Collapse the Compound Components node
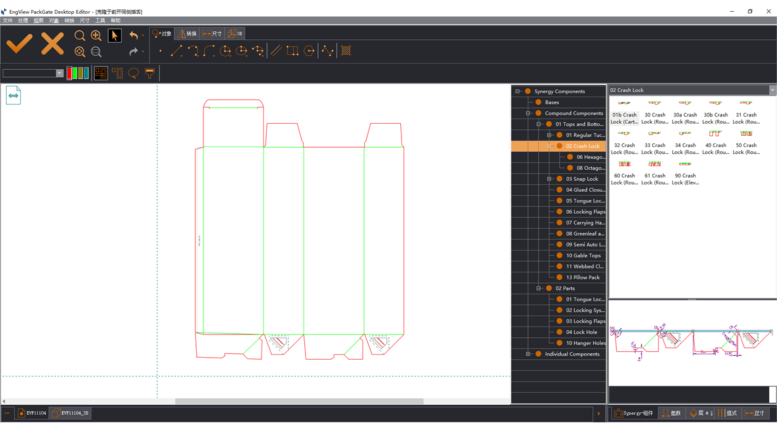Image resolution: width=777 pixels, height=423 pixels. coord(528,113)
